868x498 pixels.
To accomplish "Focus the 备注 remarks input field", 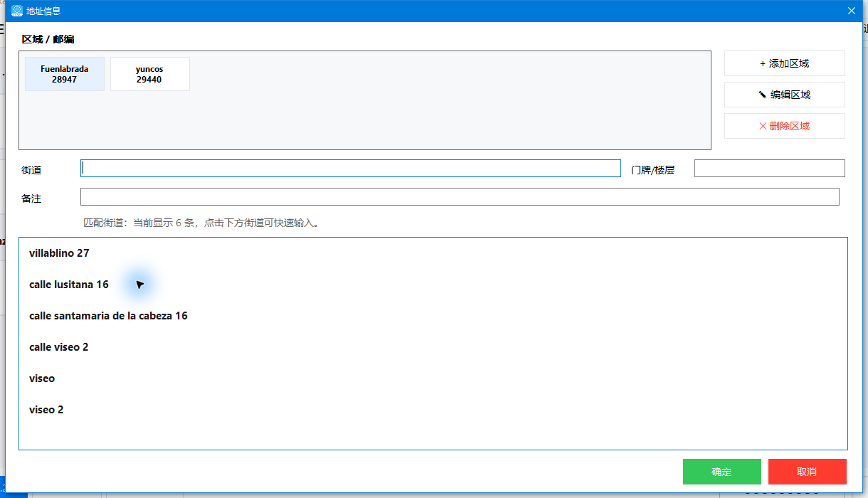I will click(x=460, y=196).
